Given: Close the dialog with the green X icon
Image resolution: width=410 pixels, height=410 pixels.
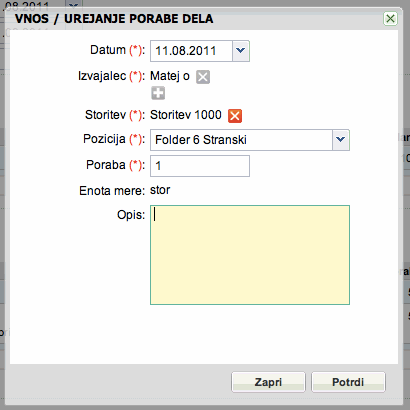Looking at the screenshot, I should [x=390, y=18].
